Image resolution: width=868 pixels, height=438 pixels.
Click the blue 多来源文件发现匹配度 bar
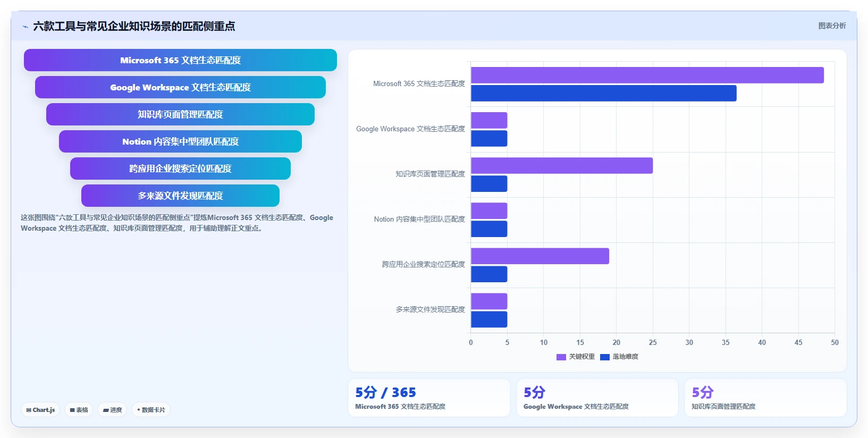click(489, 319)
